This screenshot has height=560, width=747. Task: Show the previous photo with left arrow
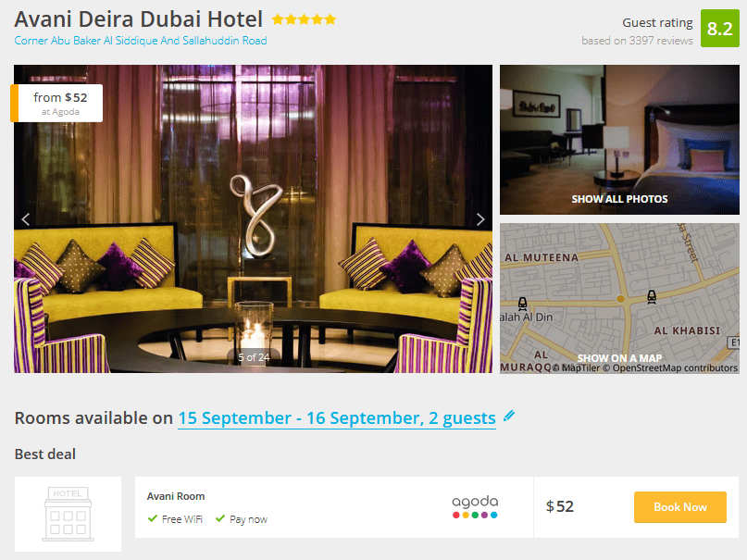(x=26, y=219)
